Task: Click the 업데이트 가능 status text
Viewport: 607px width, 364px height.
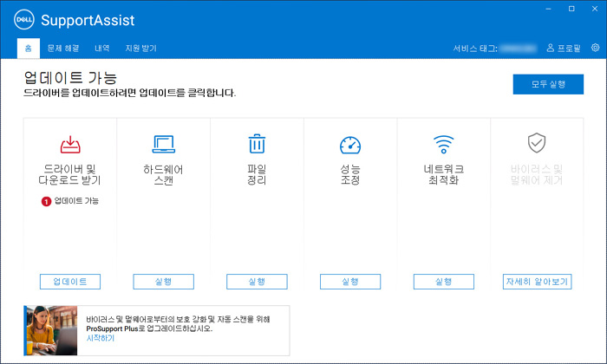Action: (76, 201)
